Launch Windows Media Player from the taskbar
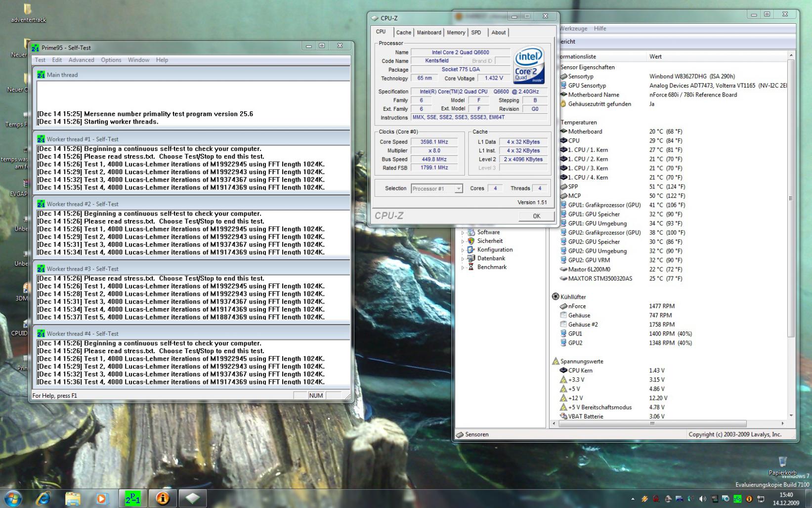Viewport: 812px width, 508px height. [102, 498]
